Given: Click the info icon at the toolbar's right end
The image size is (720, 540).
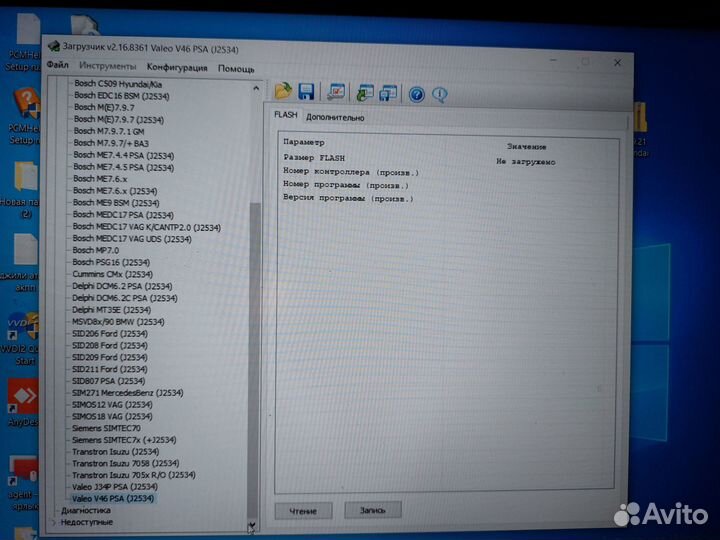Looking at the screenshot, I should coord(439,95).
